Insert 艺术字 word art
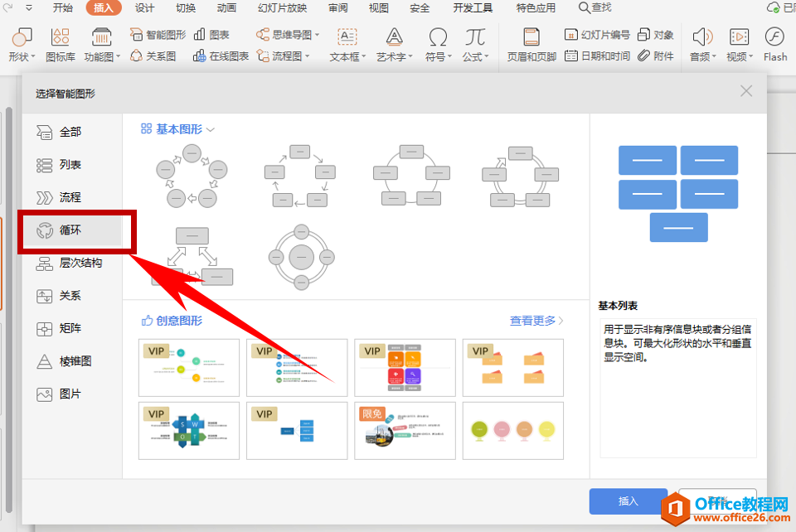The height and width of the screenshot is (532, 796). (395, 45)
